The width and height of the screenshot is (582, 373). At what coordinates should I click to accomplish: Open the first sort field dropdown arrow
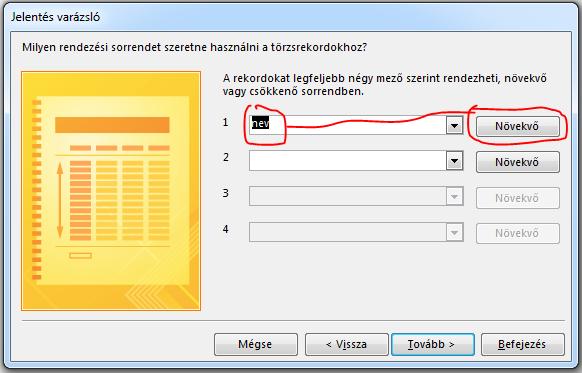pos(454,125)
